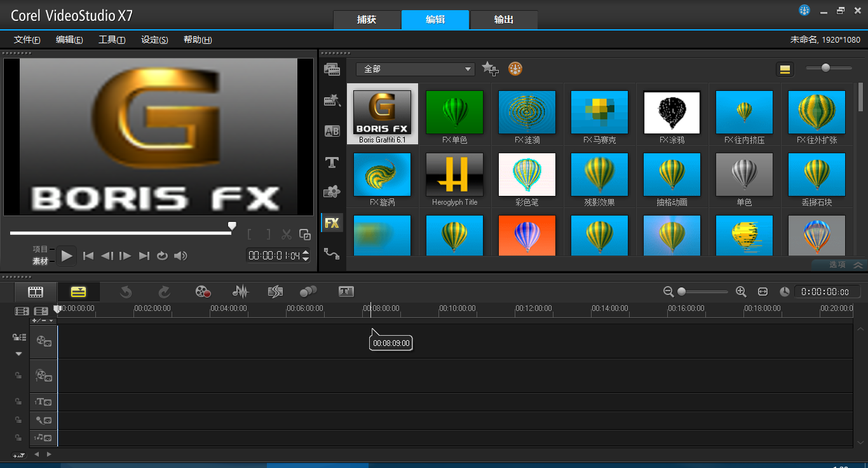Expand ripple editing dropdown arrow
The height and width of the screenshot is (468, 868).
click(18, 354)
